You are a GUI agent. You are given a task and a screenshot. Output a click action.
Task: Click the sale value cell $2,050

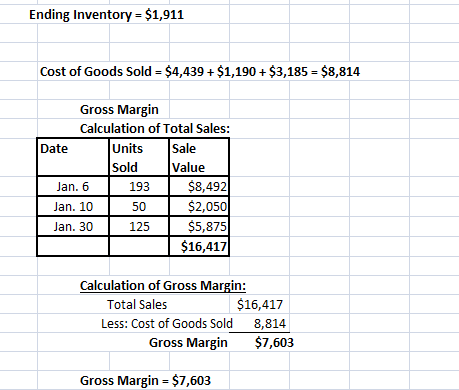click(199, 206)
